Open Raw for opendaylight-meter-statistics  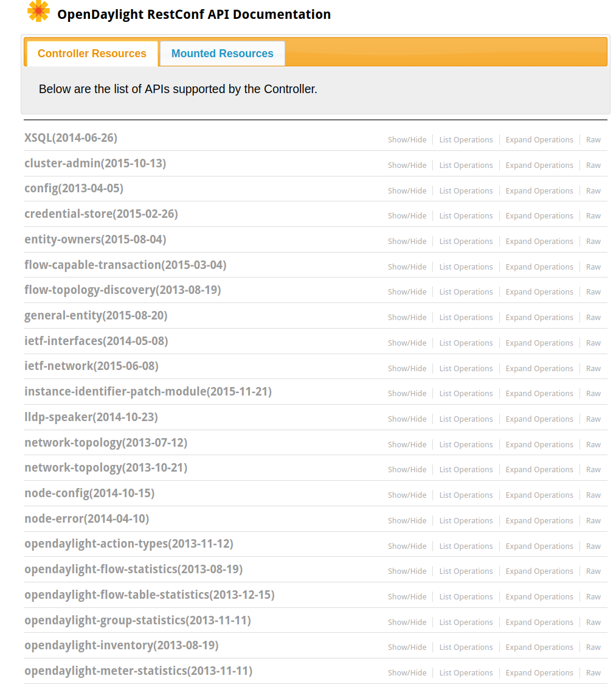coord(594,673)
